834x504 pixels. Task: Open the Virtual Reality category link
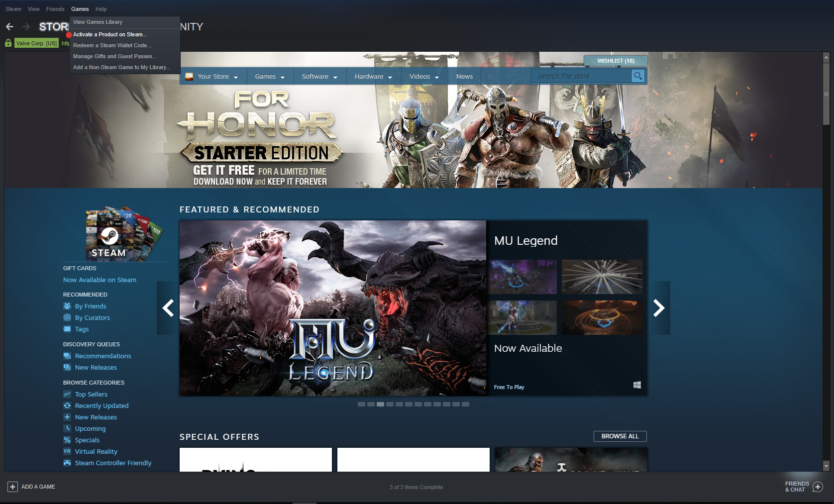point(96,451)
